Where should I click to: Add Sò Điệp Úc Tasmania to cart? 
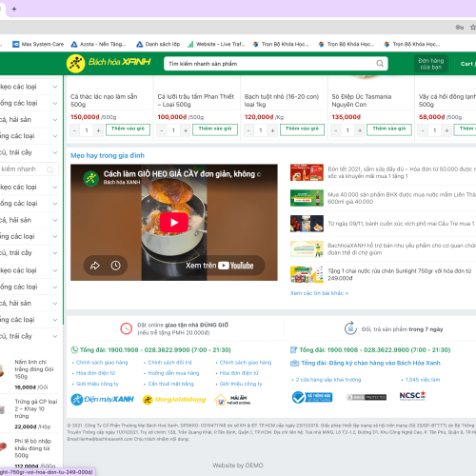click(x=389, y=129)
